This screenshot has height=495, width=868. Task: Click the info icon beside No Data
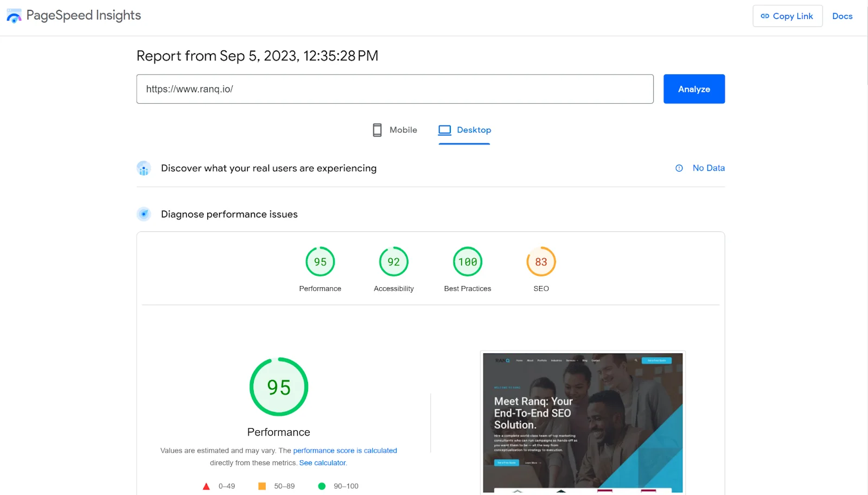[x=679, y=168]
